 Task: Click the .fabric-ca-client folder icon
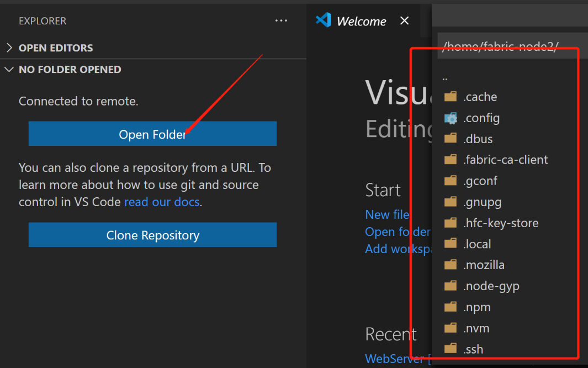(x=451, y=160)
